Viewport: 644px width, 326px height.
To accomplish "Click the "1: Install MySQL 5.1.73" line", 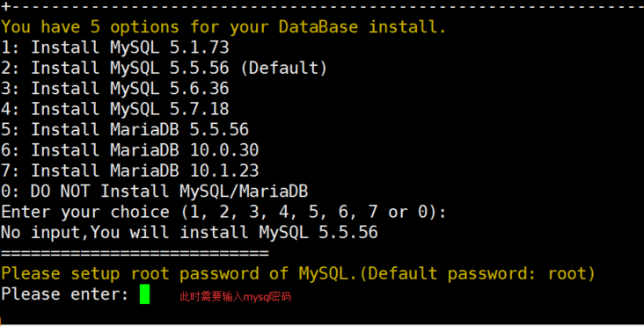I will point(115,47).
